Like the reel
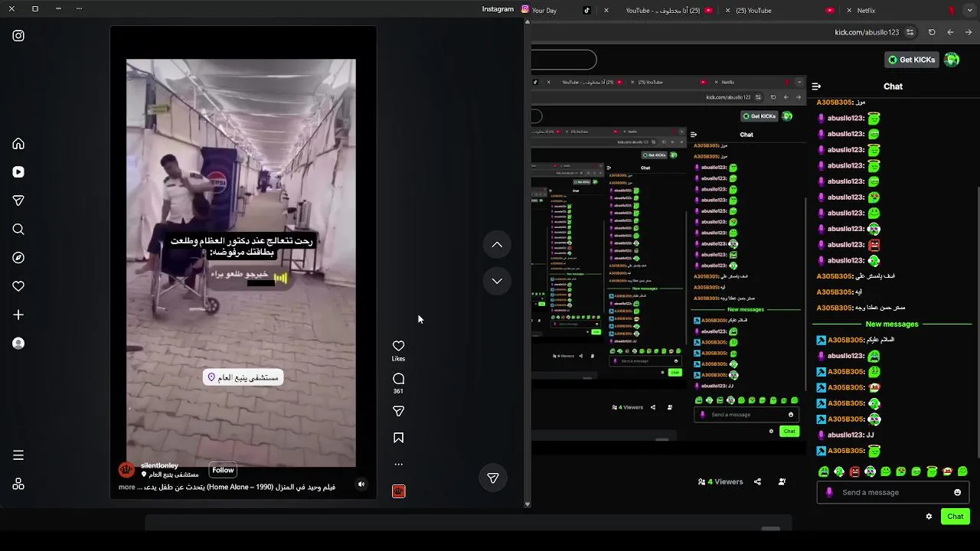 point(398,346)
